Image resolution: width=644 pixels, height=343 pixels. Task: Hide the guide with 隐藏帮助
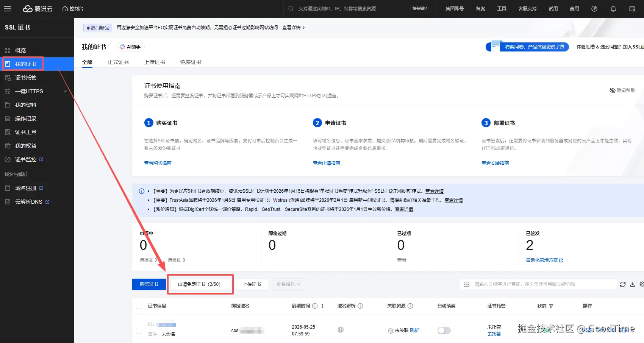[x=622, y=90]
